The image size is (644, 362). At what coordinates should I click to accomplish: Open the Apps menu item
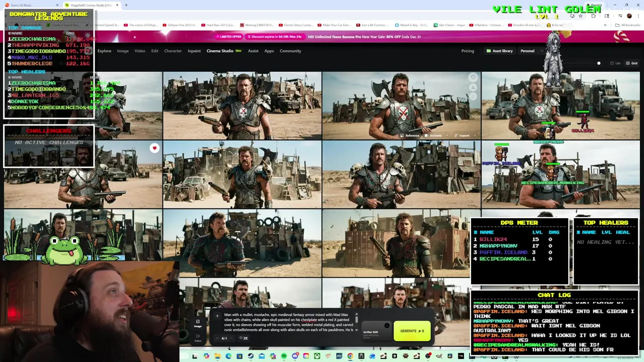tap(269, 51)
